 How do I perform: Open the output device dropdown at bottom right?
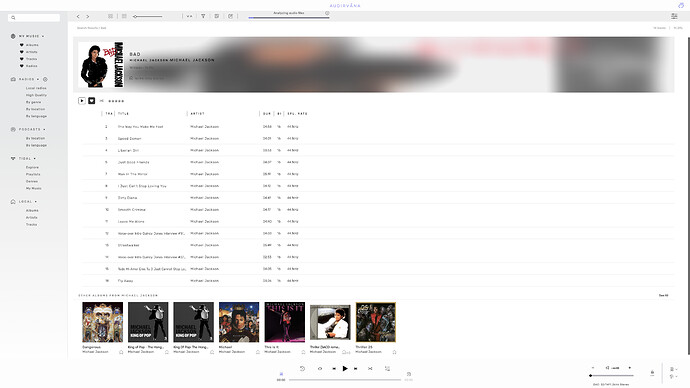673,377
